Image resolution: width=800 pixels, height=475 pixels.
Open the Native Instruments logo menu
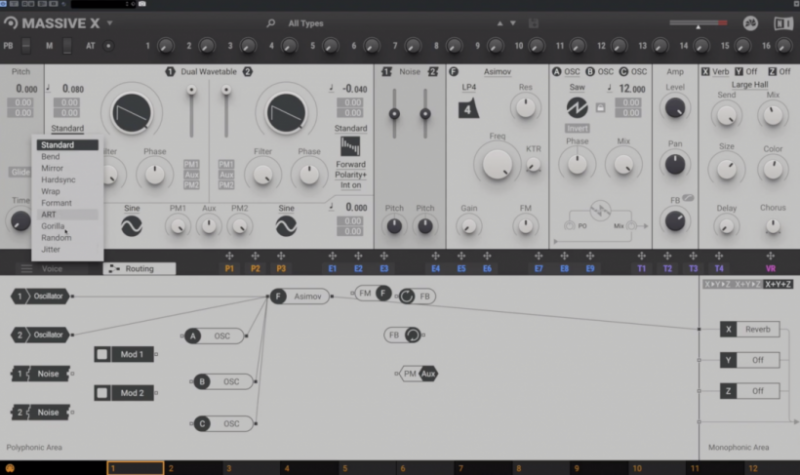(750, 23)
